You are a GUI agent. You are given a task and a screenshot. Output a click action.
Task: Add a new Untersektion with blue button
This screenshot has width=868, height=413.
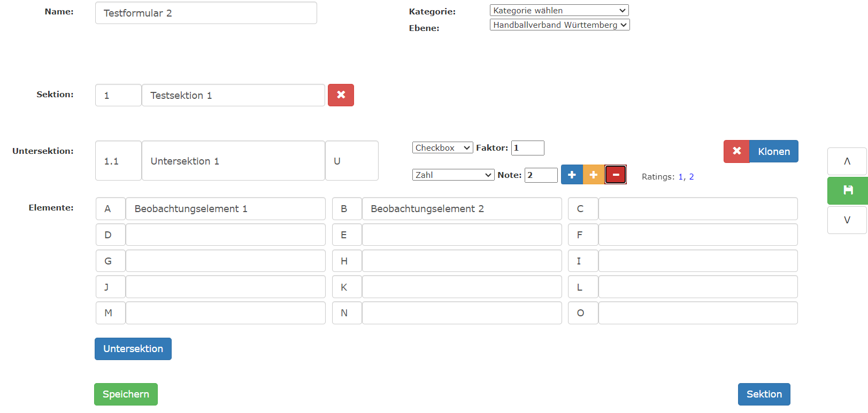(133, 349)
